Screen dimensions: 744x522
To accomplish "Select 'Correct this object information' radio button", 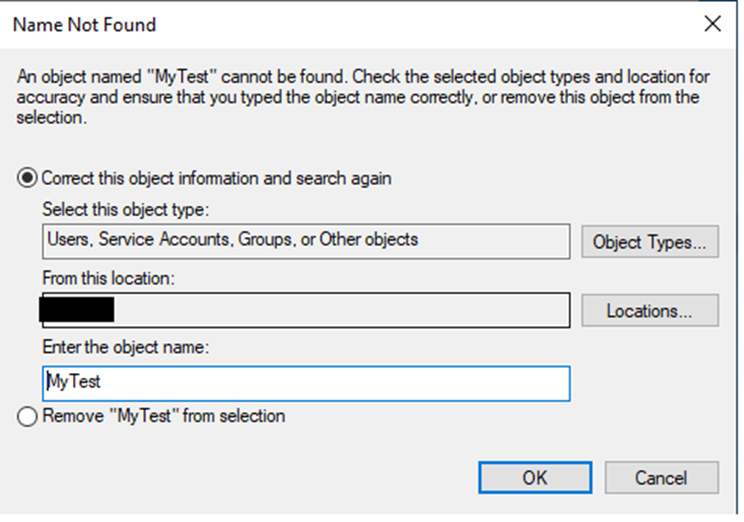I will 29,179.
